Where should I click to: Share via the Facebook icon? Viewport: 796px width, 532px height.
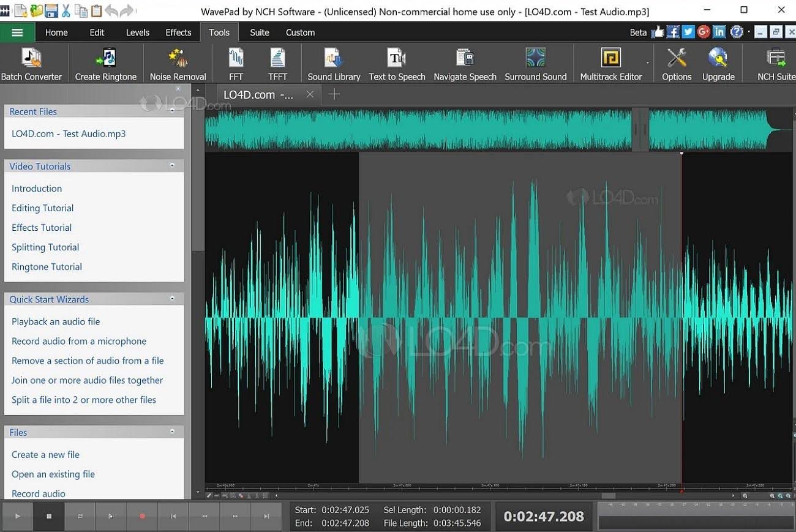click(673, 32)
